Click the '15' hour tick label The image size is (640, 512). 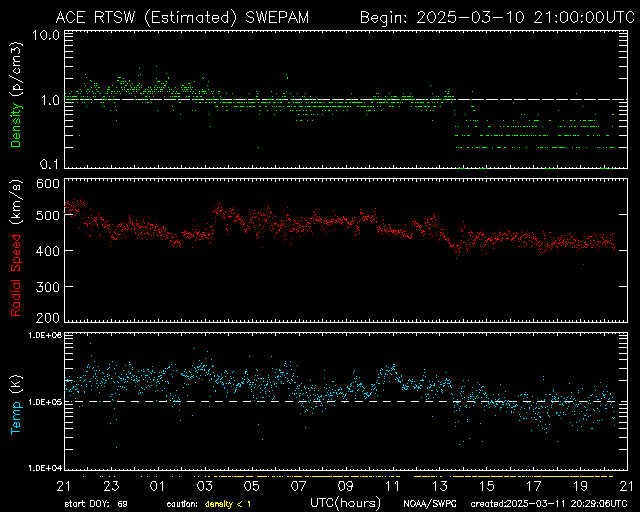point(487,486)
